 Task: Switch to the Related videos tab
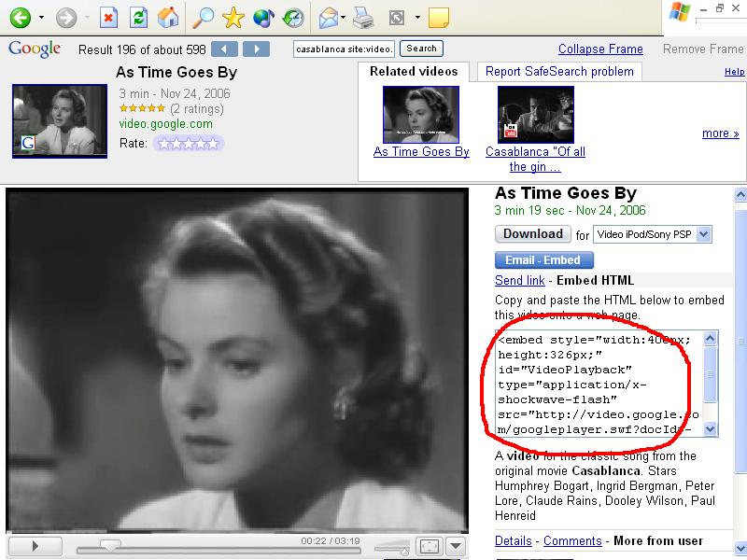414,72
